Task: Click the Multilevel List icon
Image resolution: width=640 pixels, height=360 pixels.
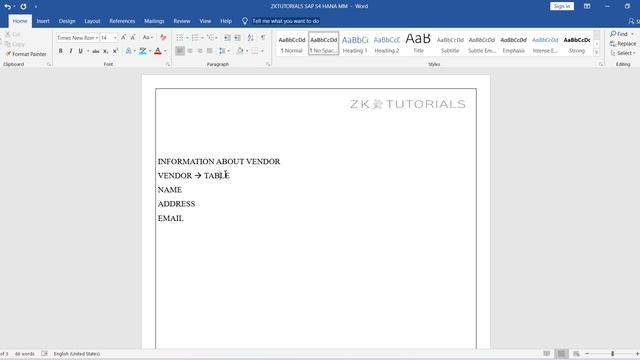Action: [x=210, y=38]
